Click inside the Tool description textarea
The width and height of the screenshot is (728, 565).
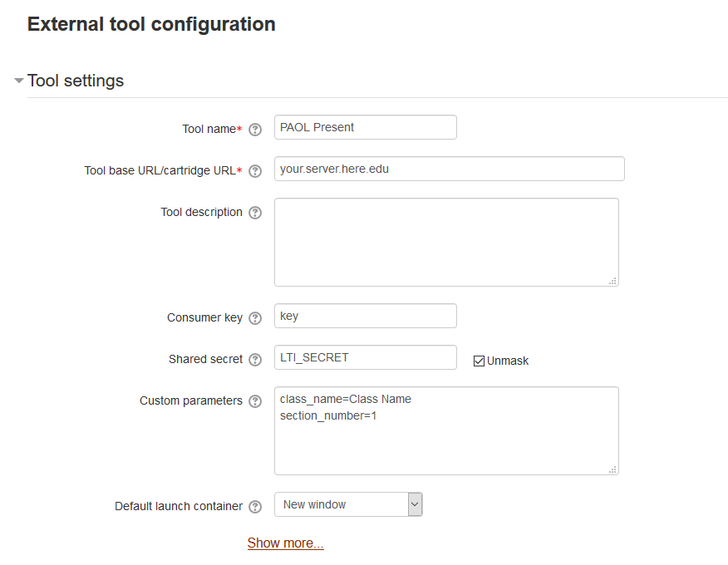[x=446, y=242]
